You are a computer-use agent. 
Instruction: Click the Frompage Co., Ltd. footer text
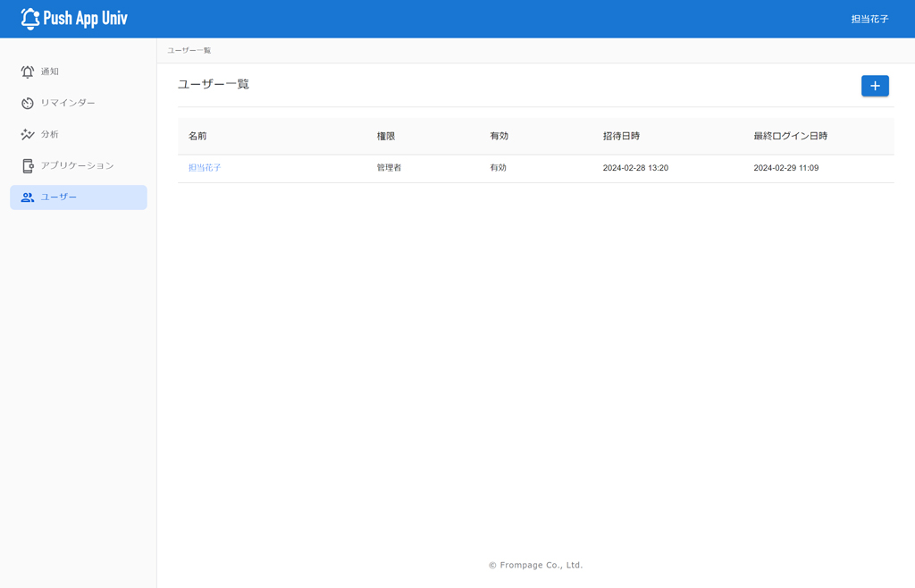(536, 566)
